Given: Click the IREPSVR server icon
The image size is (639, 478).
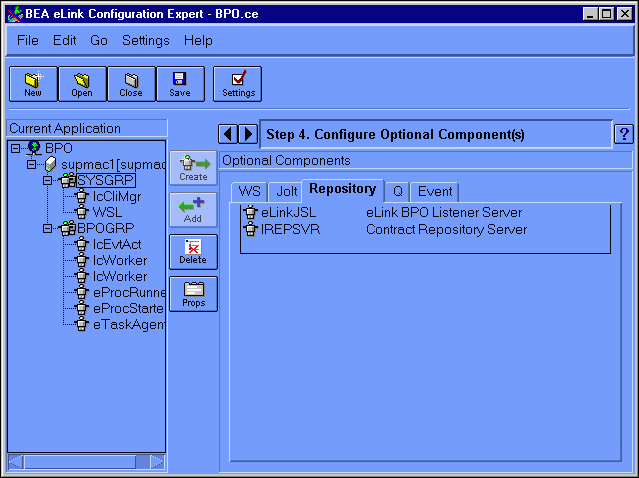Looking at the screenshot, I should [250, 229].
